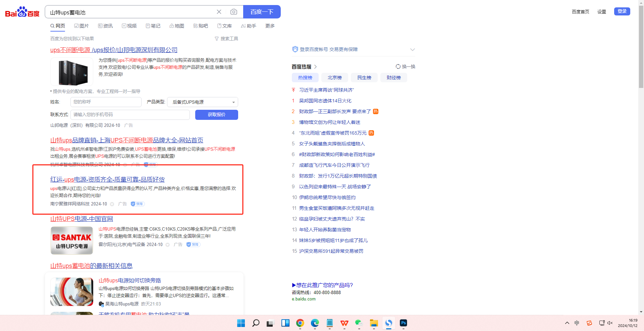Open WeChat from the taskbar

click(359, 323)
